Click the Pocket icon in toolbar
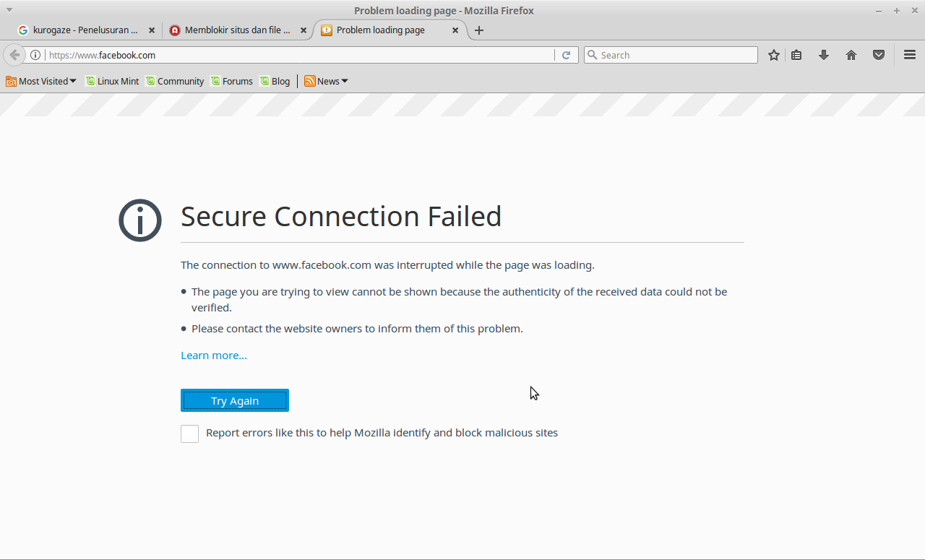 (x=879, y=55)
